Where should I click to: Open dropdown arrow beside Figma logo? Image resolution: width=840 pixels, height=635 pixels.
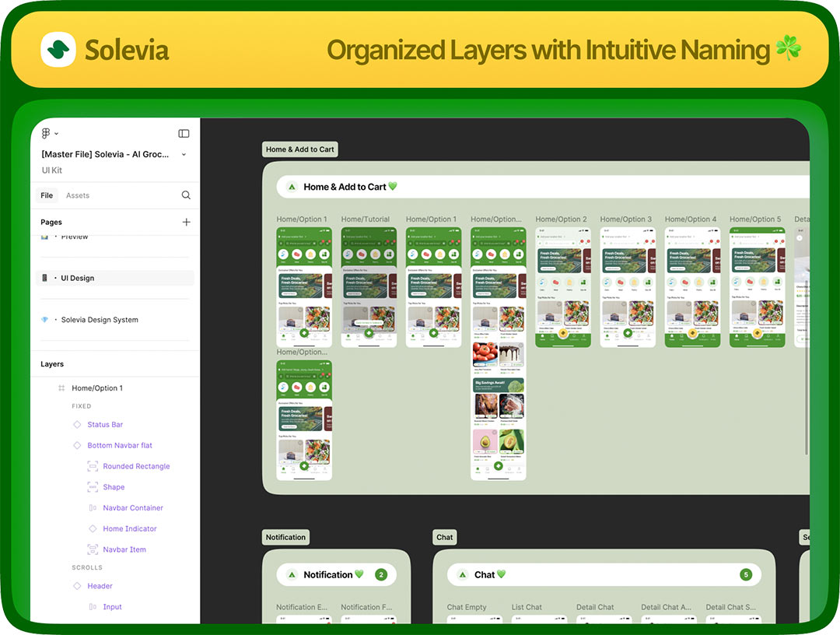(57, 134)
